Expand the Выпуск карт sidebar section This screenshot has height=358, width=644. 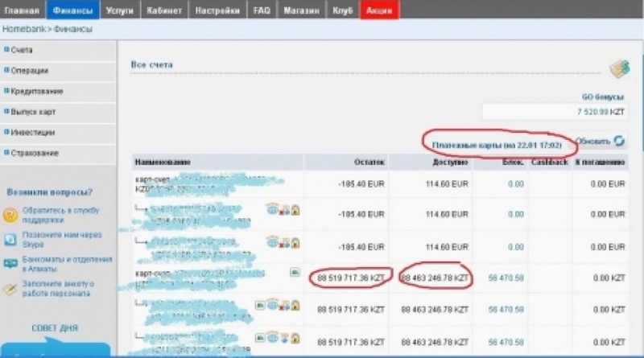point(31,111)
